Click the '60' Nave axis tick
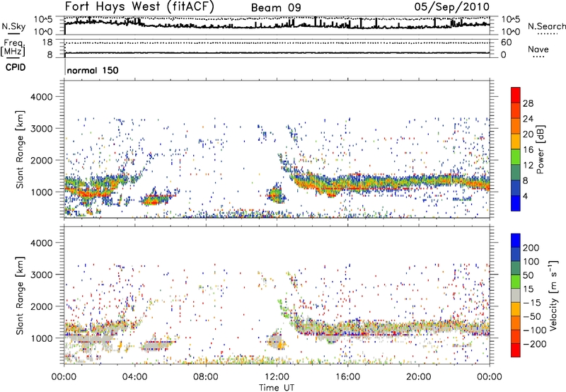The image size is (566, 392). 506,42
